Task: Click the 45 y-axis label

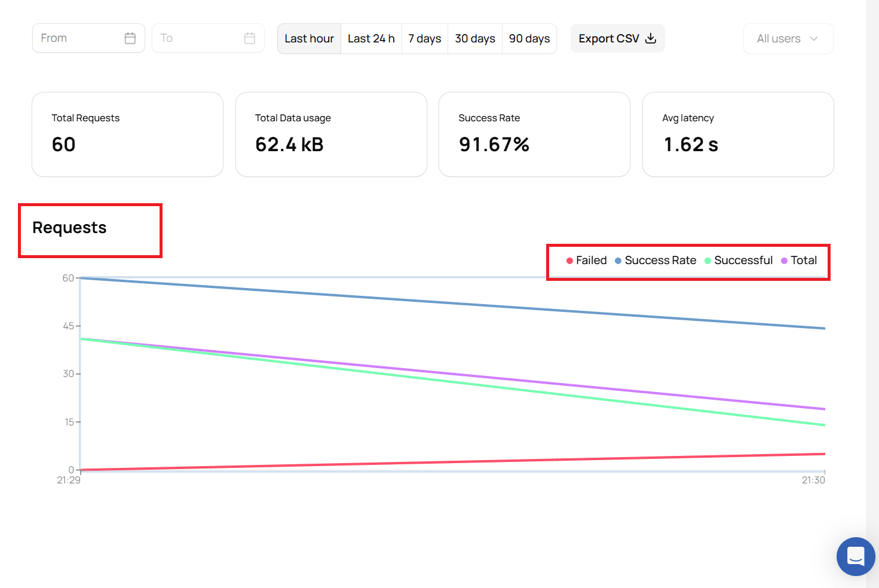Action: pyautogui.click(x=68, y=326)
